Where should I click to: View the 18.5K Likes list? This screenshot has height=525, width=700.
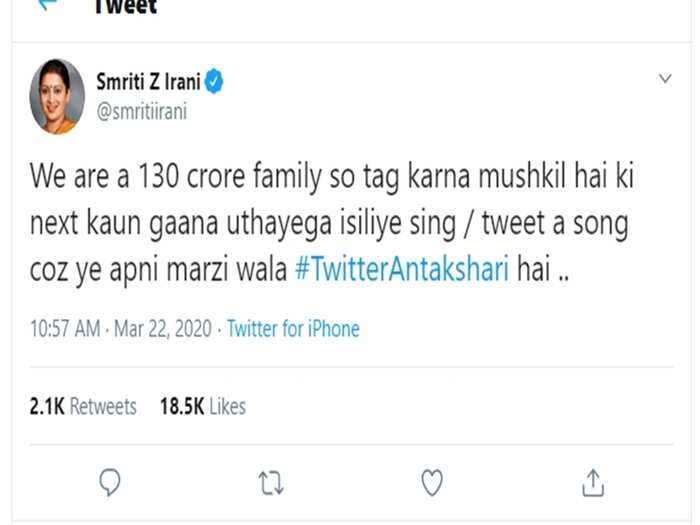tap(203, 406)
